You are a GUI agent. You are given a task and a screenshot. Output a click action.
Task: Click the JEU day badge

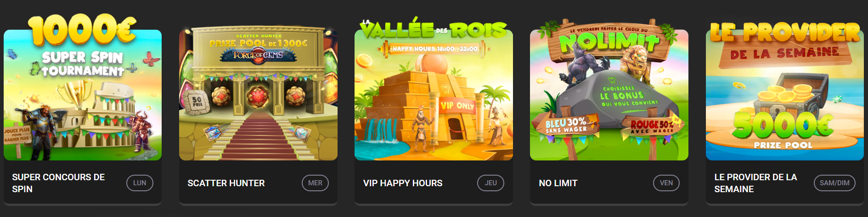point(490,183)
